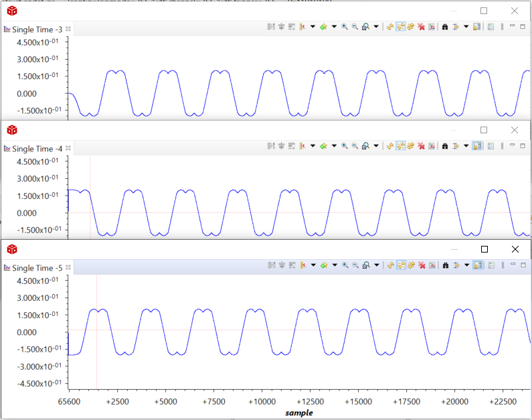Viewport: 532px width, 420px height.
Task: Click the green arrows icon in Single Time -3
Action: tap(323, 27)
